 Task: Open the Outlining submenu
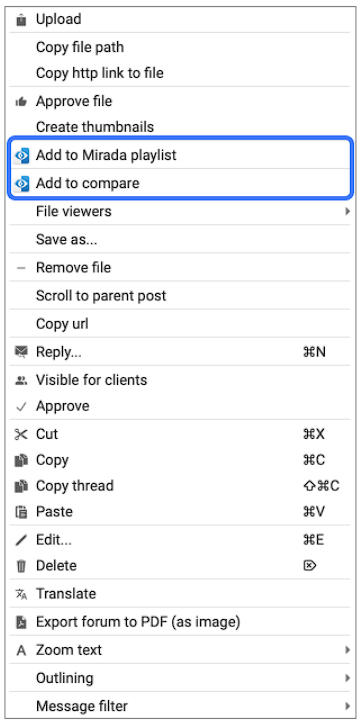tap(180, 678)
